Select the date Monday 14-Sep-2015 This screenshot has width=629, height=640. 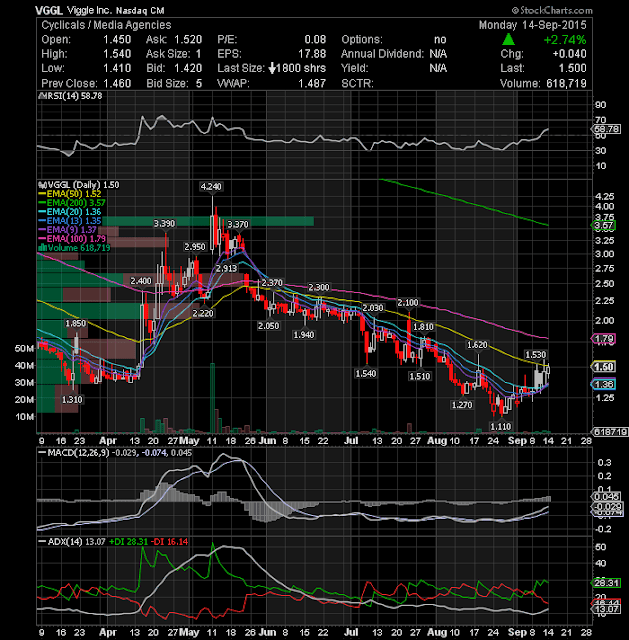click(532, 25)
